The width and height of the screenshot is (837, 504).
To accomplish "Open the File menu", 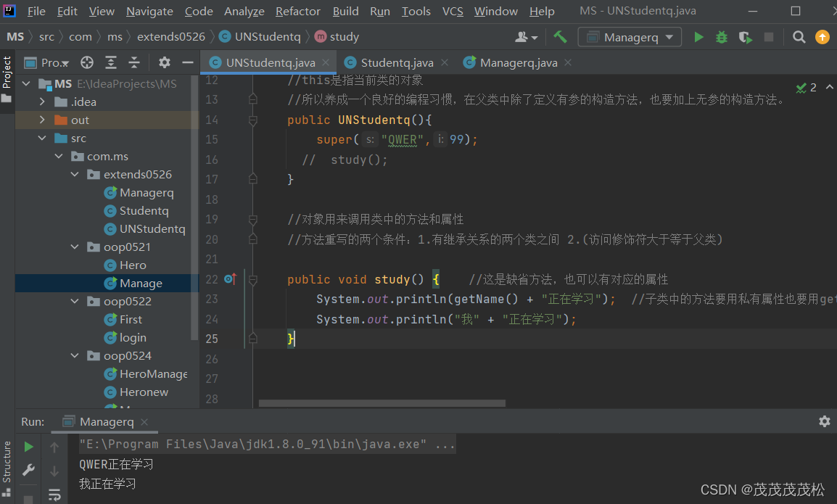I will [36, 11].
